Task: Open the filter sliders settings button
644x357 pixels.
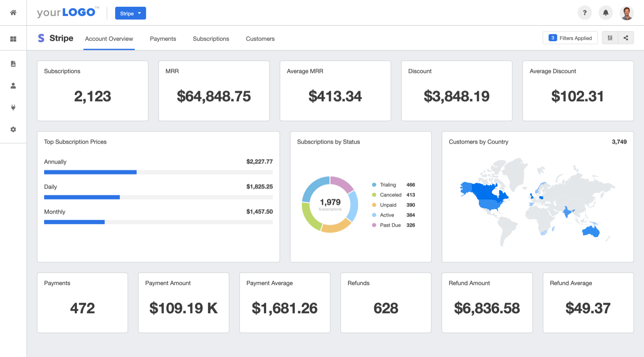Action: coord(610,38)
